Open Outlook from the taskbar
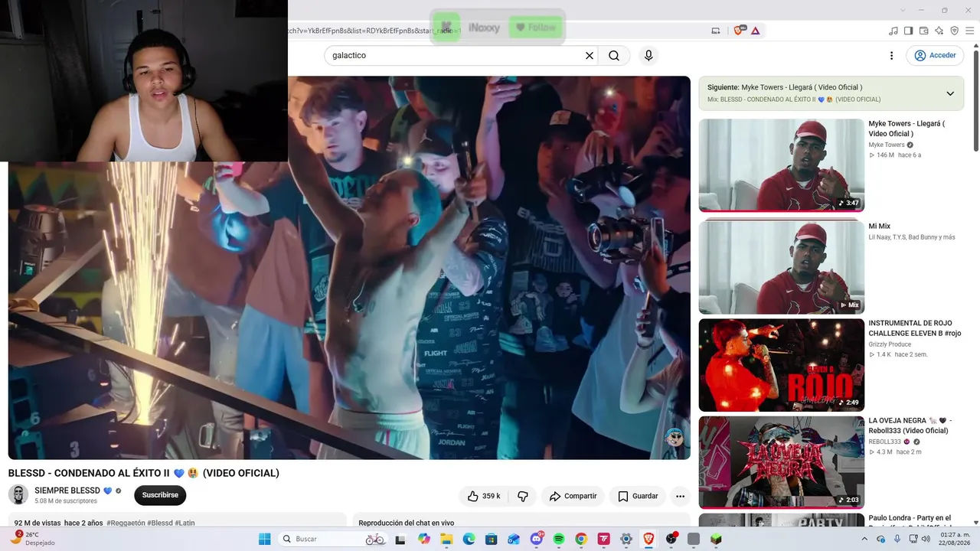Viewport: 980px width, 551px height. (514, 539)
